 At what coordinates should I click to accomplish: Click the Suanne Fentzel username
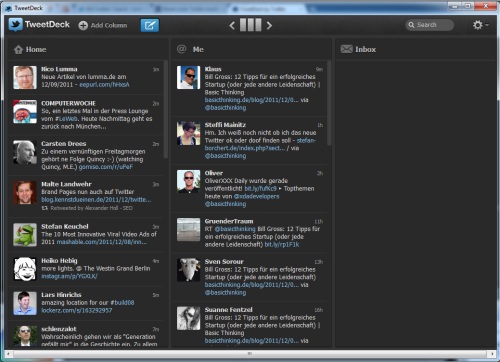tap(228, 310)
